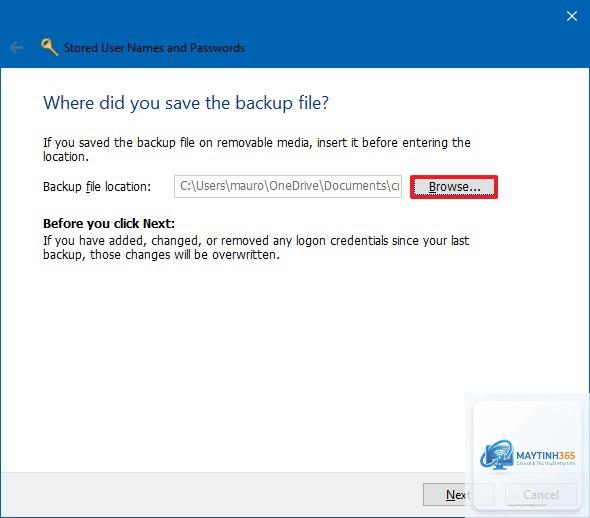Click the Backup file location path field
Viewport: 590px width, 518px height.
coord(287,186)
